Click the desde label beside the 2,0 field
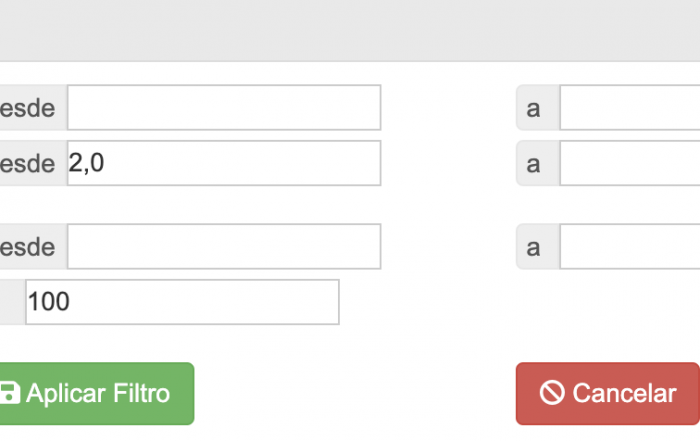Screen dimensions: 700x441 point(28,163)
